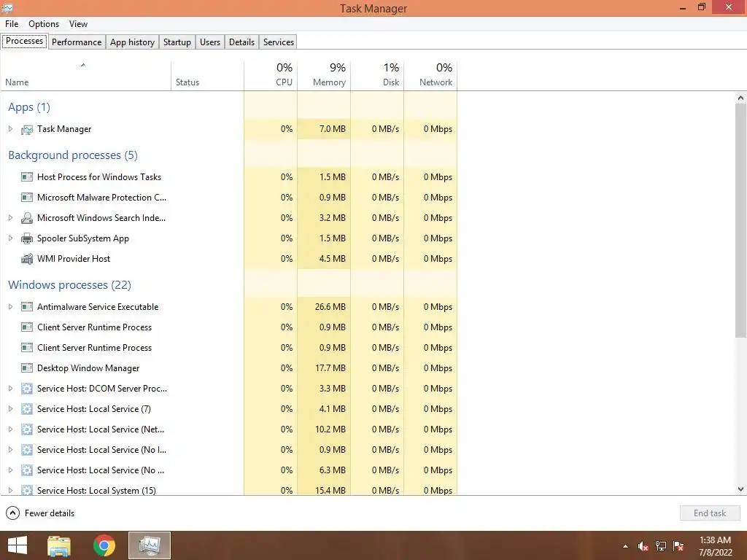Click the Microsoft Windows Search Indexer icon
This screenshot has width=747, height=560.
pos(27,218)
